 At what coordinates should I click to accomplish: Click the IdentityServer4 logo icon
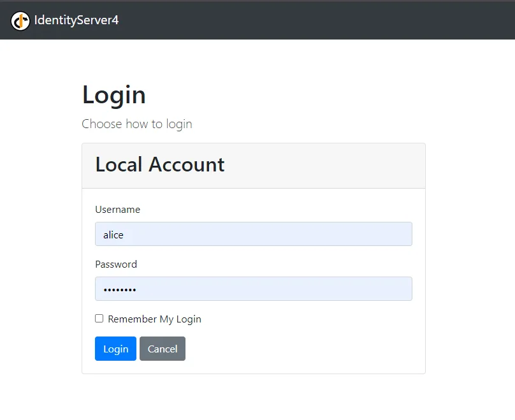pos(20,20)
